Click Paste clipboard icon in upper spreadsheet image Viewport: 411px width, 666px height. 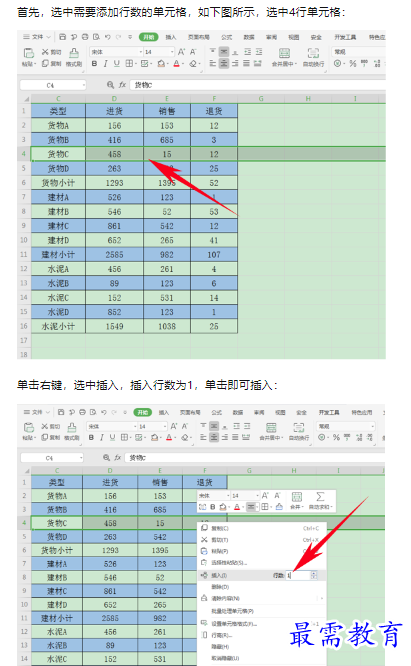click(x=28, y=53)
